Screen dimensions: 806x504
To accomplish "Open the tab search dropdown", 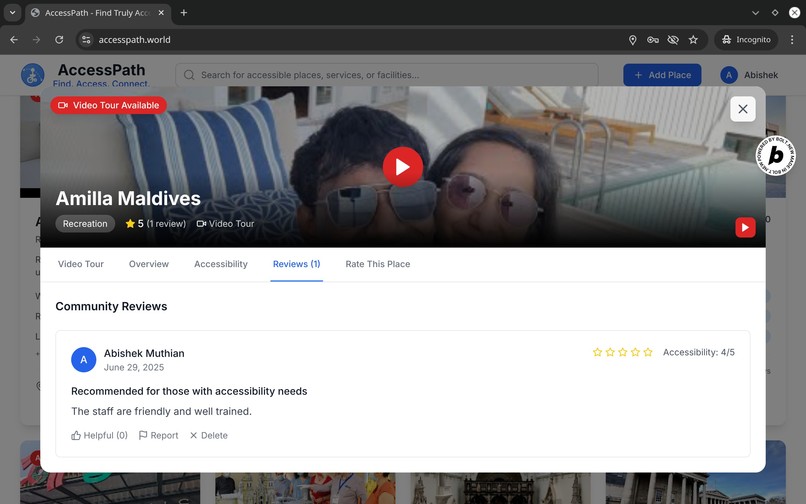I will [x=12, y=13].
